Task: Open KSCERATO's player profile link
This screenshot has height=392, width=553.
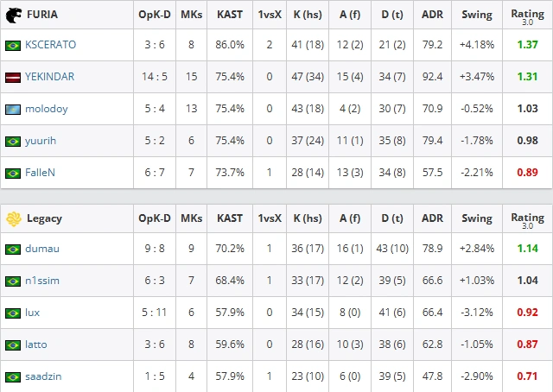Action: [x=50, y=45]
